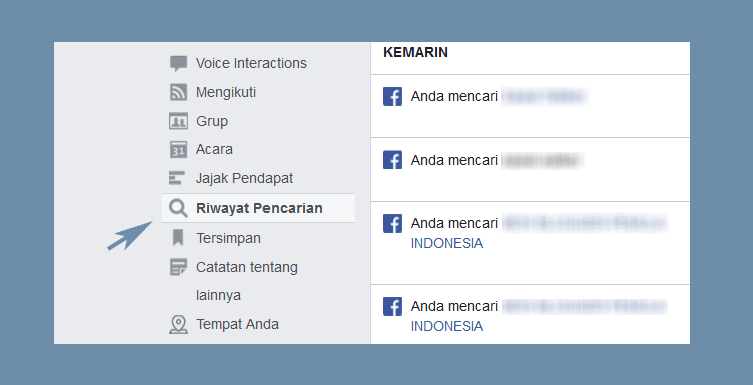Select Grup in the sidebar
Screen dimensions: 753x385
coord(212,121)
